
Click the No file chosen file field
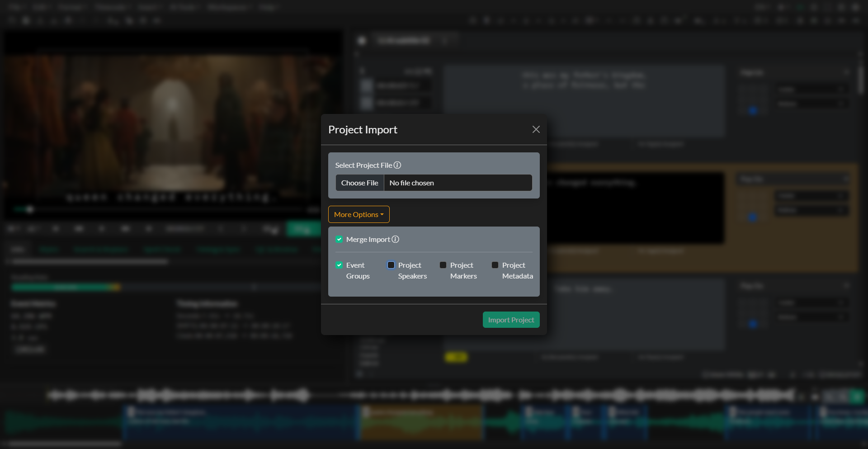coord(458,183)
